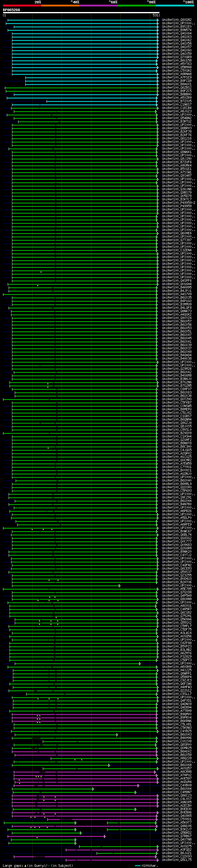Select the UniRef100_A8JGZ3 label
Screen dimensions: 197x868
177,111
